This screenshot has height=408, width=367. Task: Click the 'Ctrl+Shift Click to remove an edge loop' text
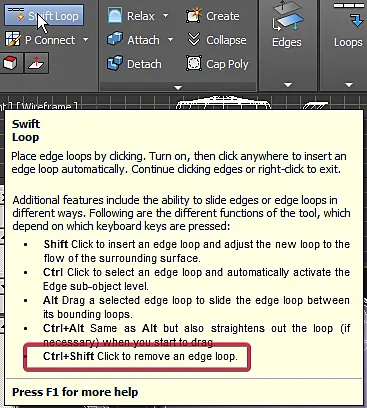pos(140,356)
